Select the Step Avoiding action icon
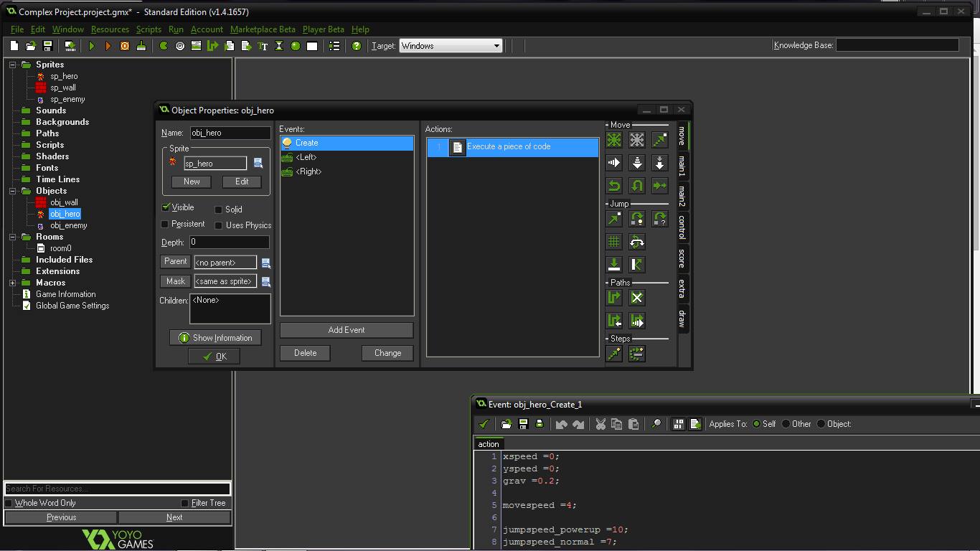Viewport: 980px width, 551px height. coord(637,354)
